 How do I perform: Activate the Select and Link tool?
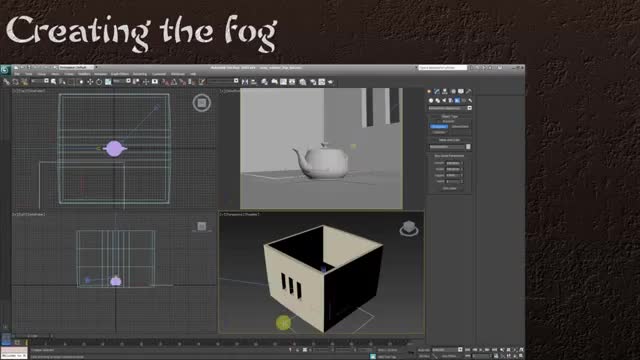coord(6,82)
